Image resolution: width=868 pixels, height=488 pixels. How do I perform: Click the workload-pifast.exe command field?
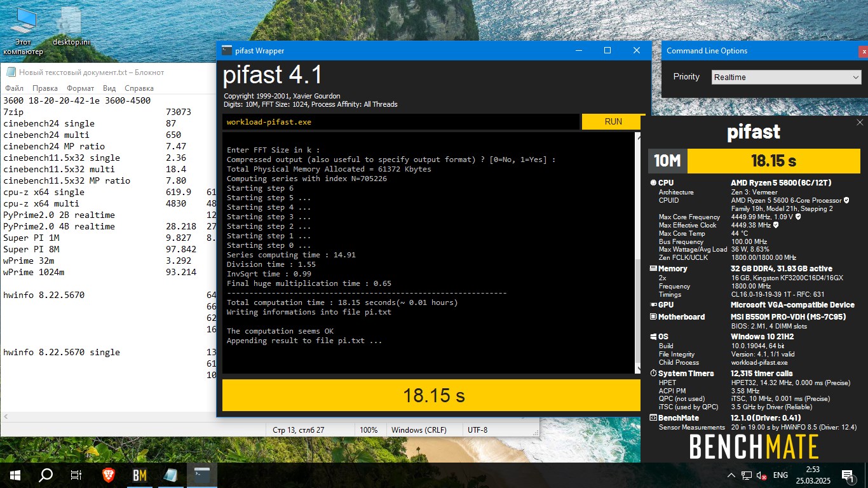point(401,122)
